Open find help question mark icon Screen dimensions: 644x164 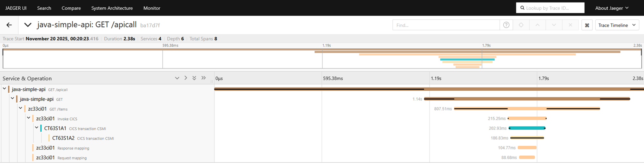(506, 25)
